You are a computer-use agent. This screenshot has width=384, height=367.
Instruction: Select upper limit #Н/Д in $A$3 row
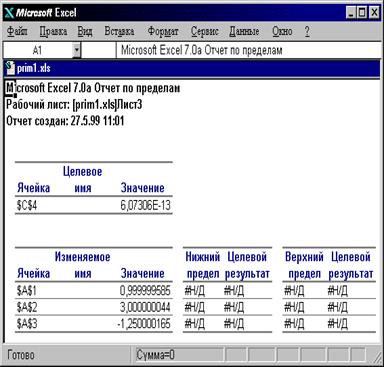(294, 323)
